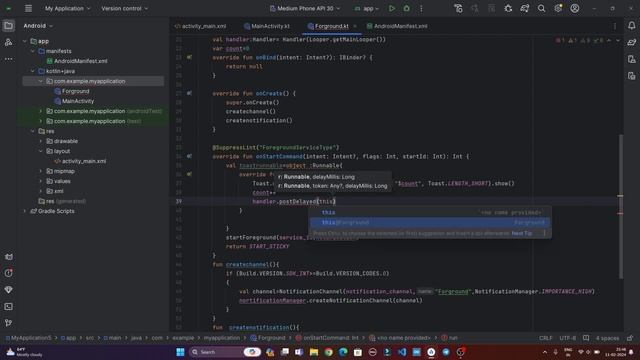
Task: Open the Android project view dropdown
Action: click(x=38, y=26)
